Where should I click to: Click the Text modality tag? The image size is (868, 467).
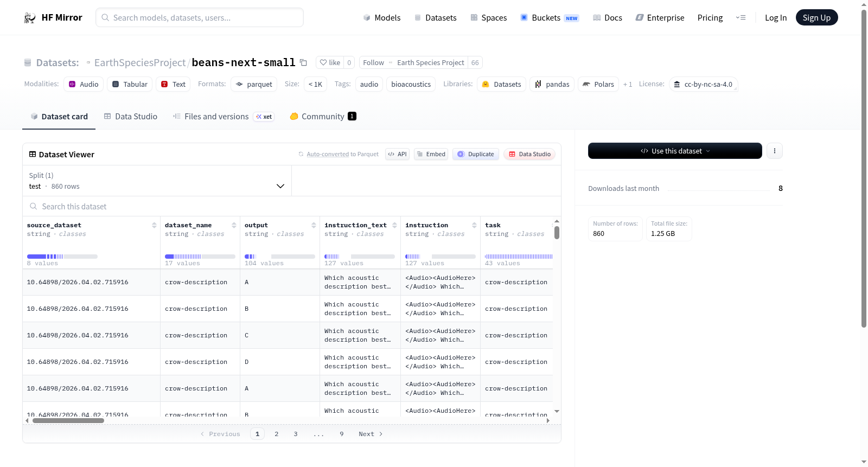[x=173, y=84]
